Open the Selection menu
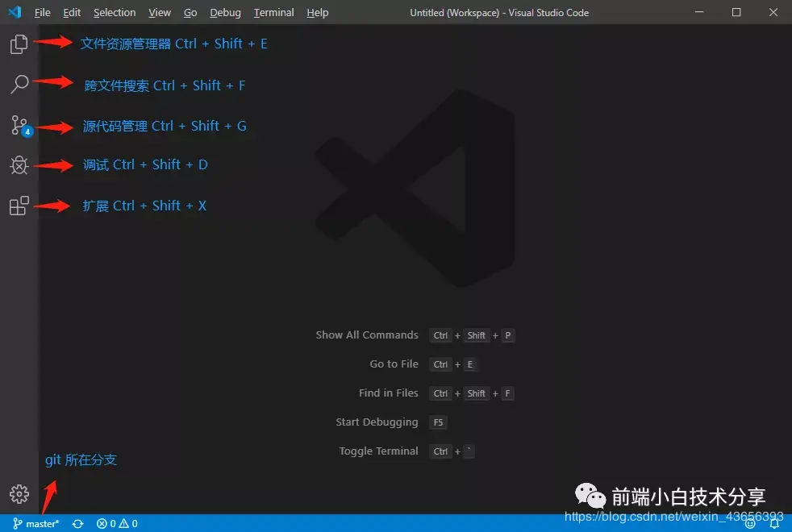 (115, 13)
